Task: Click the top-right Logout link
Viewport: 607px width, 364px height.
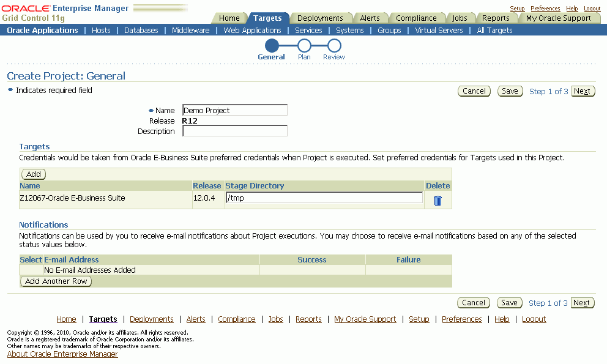Action: coord(592,9)
